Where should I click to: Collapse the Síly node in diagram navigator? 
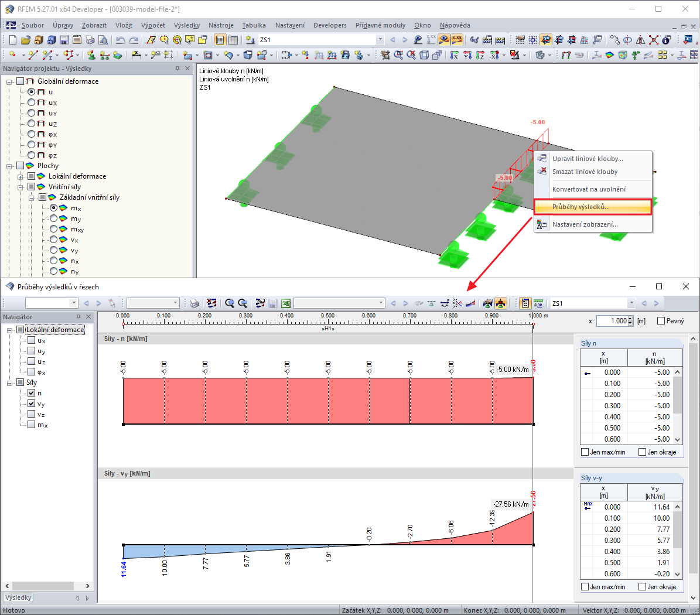click(9, 384)
